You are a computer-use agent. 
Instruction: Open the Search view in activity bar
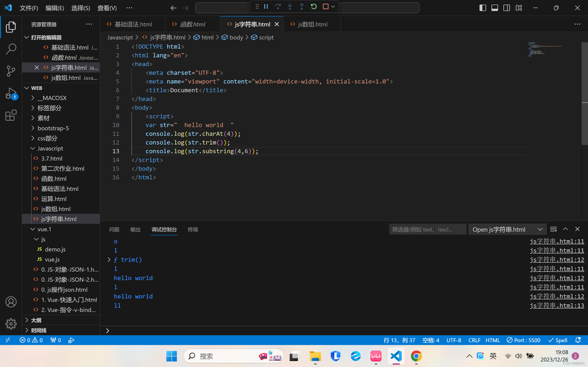[11, 49]
